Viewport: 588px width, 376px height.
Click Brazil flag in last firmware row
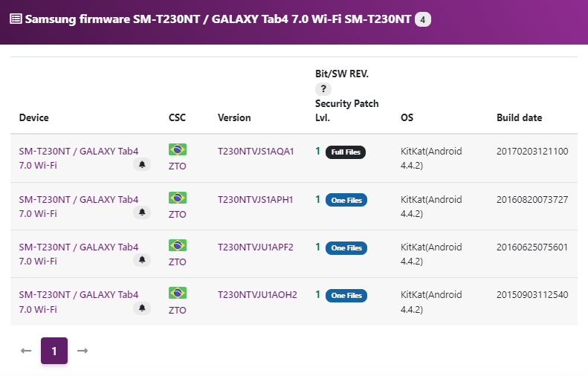coord(178,293)
